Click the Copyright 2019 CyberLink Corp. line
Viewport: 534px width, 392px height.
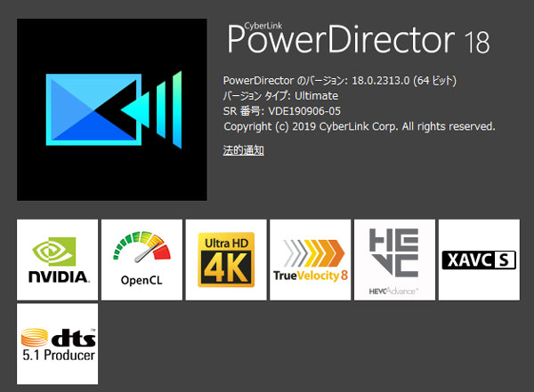[360, 126]
